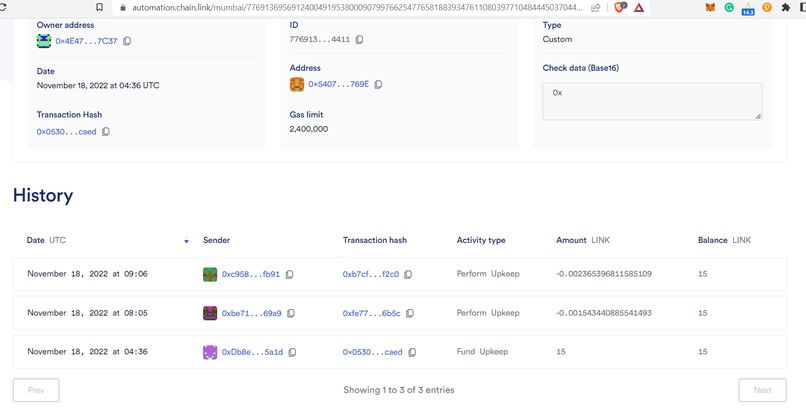Open Fund Upkeep hash link 0x0530...caed in History
The image size is (806, 418).
click(373, 352)
